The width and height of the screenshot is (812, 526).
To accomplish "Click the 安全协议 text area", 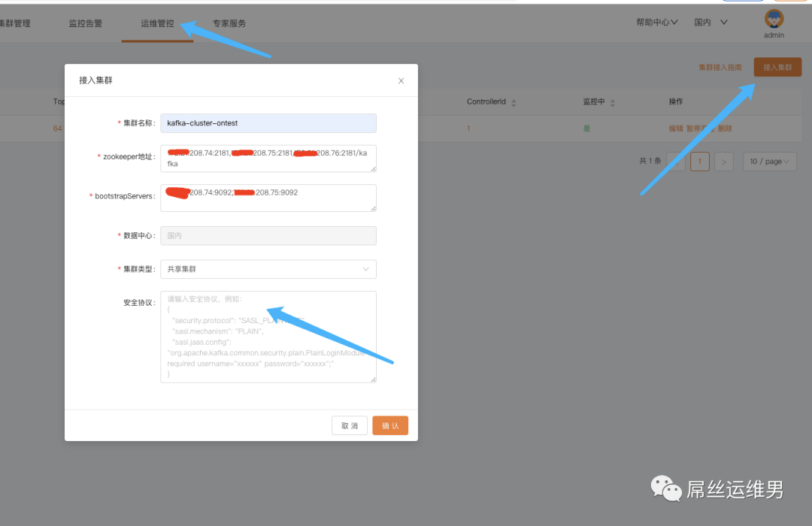I will pyautogui.click(x=268, y=337).
